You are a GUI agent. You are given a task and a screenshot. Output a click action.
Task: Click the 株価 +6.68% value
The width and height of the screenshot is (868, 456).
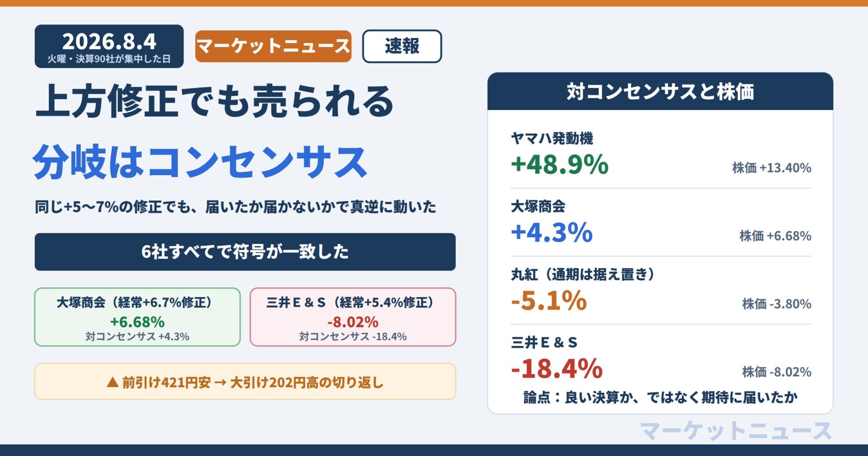click(x=775, y=236)
